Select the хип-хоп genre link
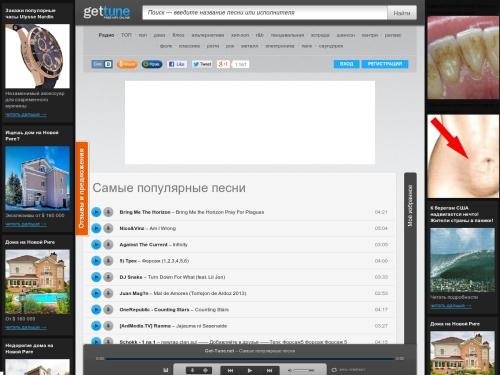Viewport: 500px width, 375px height. pyautogui.click(x=240, y=35)
